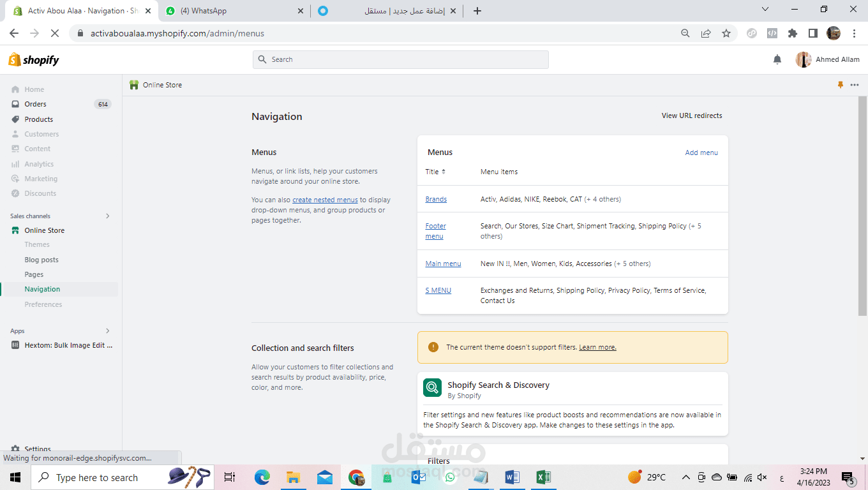Open a new browser tab

(x=477, y=11)
